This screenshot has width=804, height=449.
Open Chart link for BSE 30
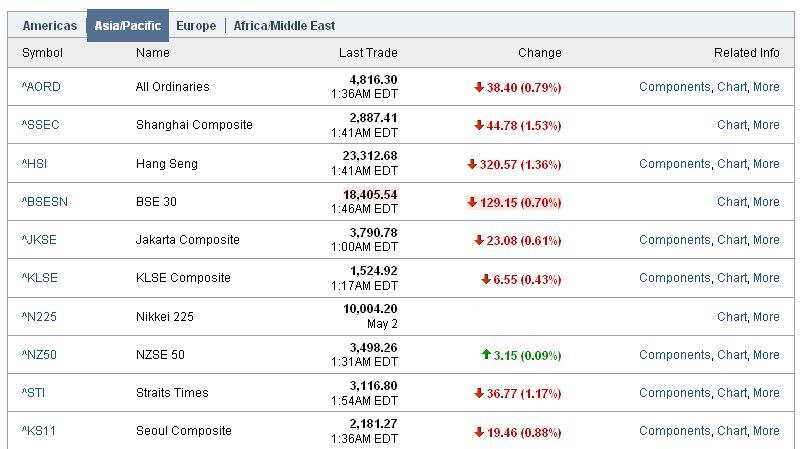pyautogui.click(x=732, y=201)
